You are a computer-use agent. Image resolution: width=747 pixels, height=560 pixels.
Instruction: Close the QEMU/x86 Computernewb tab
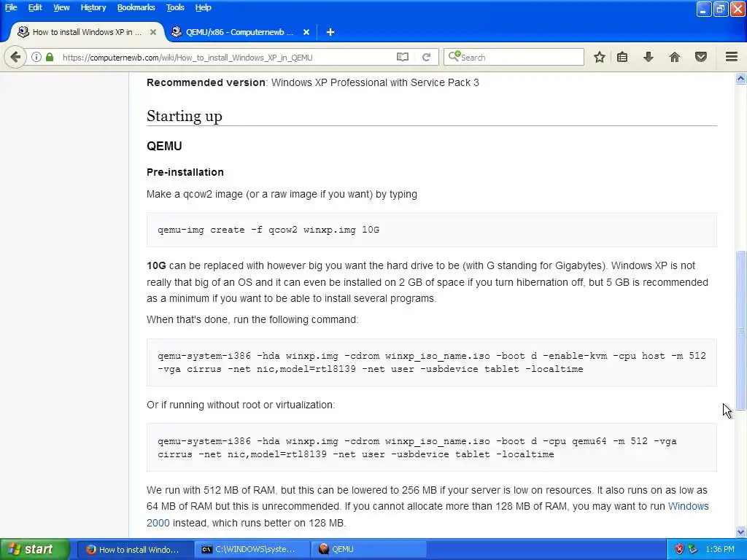306,32
